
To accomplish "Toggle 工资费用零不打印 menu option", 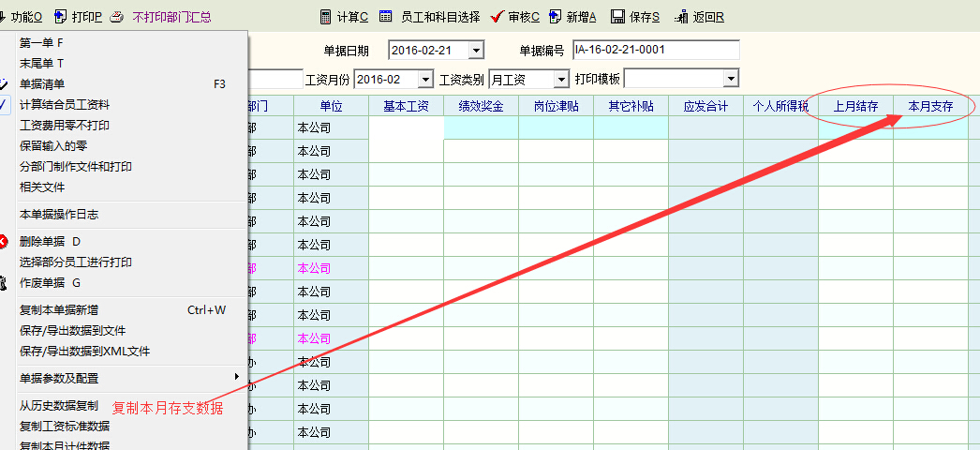I will click(64, 125).
